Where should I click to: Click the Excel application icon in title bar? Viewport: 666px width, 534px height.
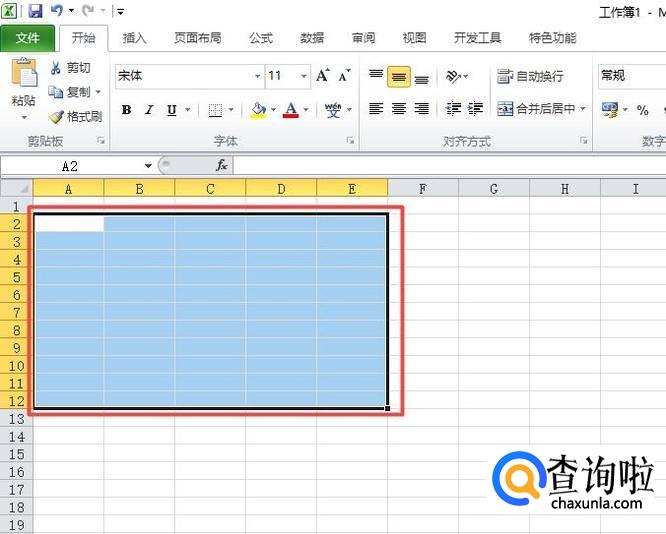(8, 11)
